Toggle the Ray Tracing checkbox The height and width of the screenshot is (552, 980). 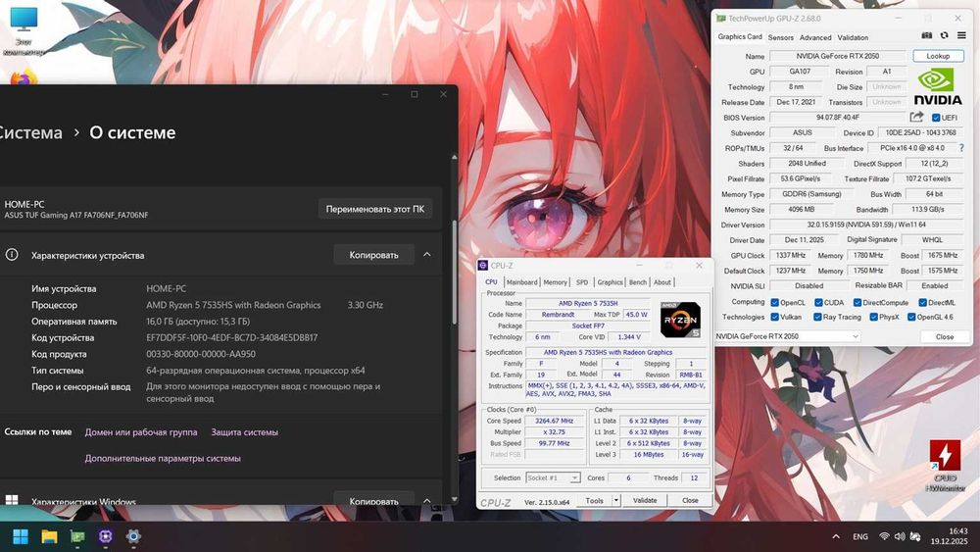(817, 317)
